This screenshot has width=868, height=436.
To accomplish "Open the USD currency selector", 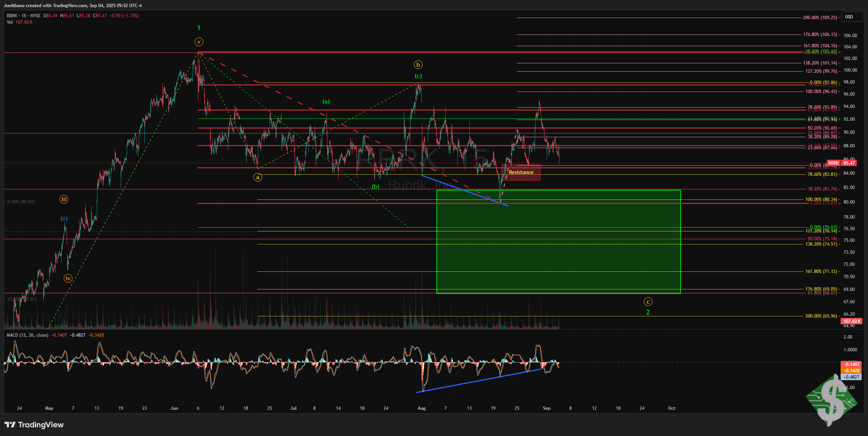I will point(849,17).
